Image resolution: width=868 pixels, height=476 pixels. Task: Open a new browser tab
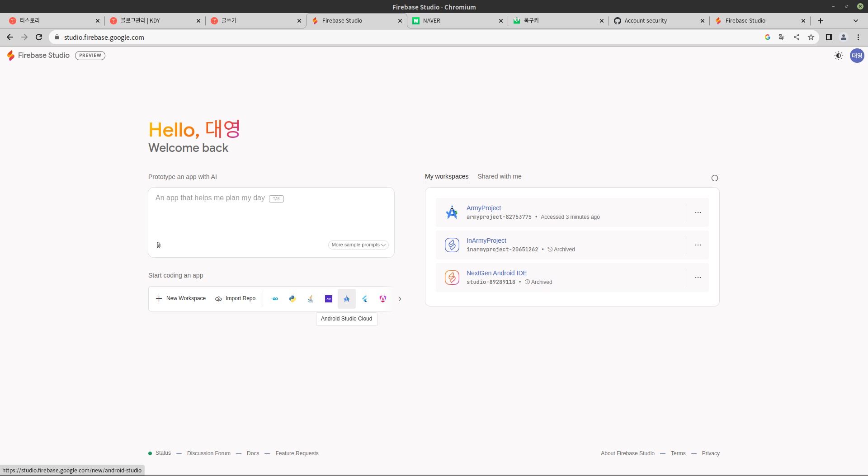(821, 21)
